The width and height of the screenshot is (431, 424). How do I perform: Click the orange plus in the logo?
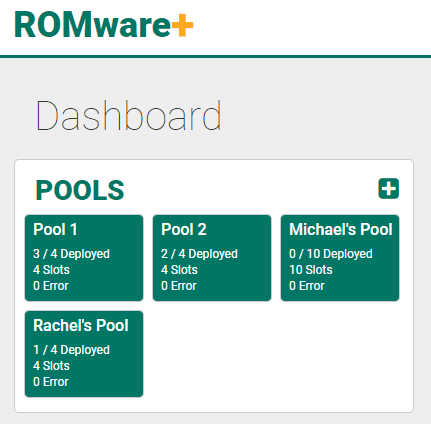pyautogui.click(x=182, y=25)
